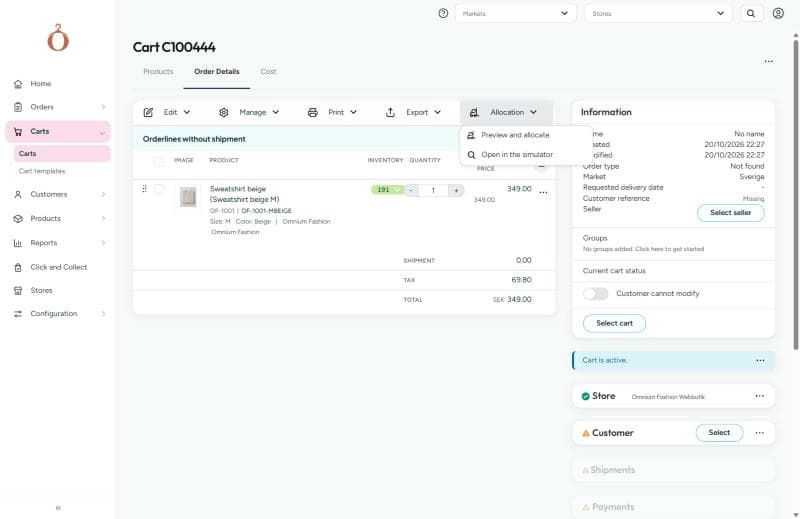800x519 pixels.
Task: Decrease Sweatshirt quantity with minus button
Action: pos(411,190)
